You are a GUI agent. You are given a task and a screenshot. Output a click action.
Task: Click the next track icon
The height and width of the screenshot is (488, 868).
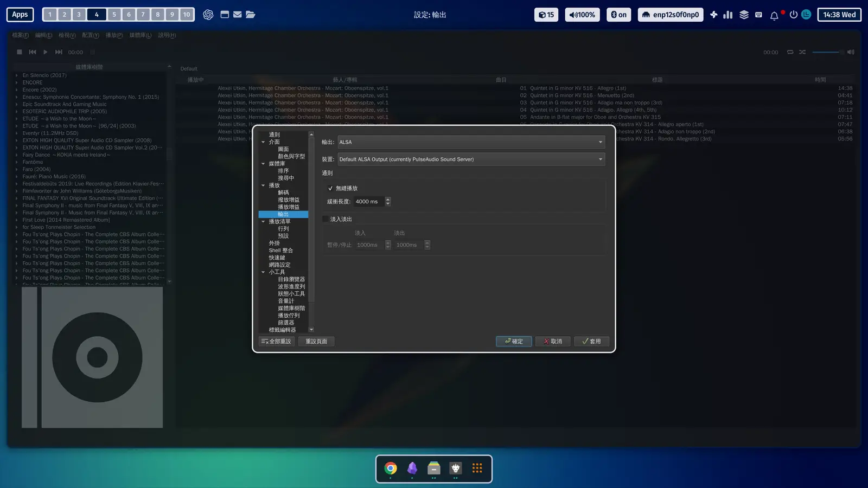coord(59,52)
